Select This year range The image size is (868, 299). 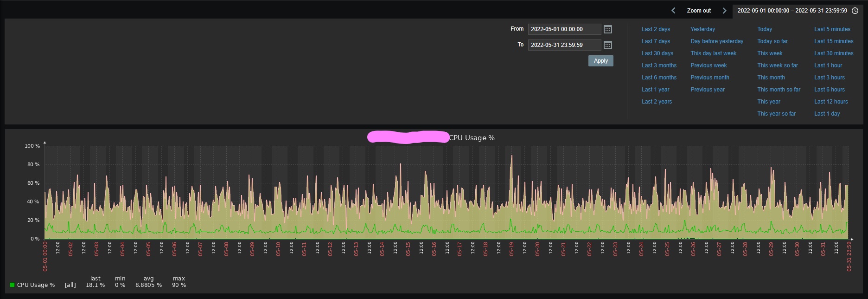pyautogui.click(x=769, y=102)
